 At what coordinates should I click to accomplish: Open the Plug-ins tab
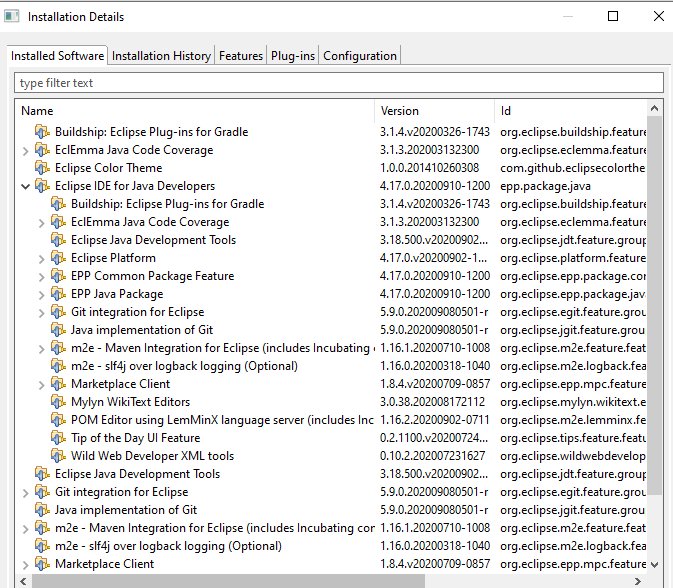pyautogui.click(x=293, y=56)
